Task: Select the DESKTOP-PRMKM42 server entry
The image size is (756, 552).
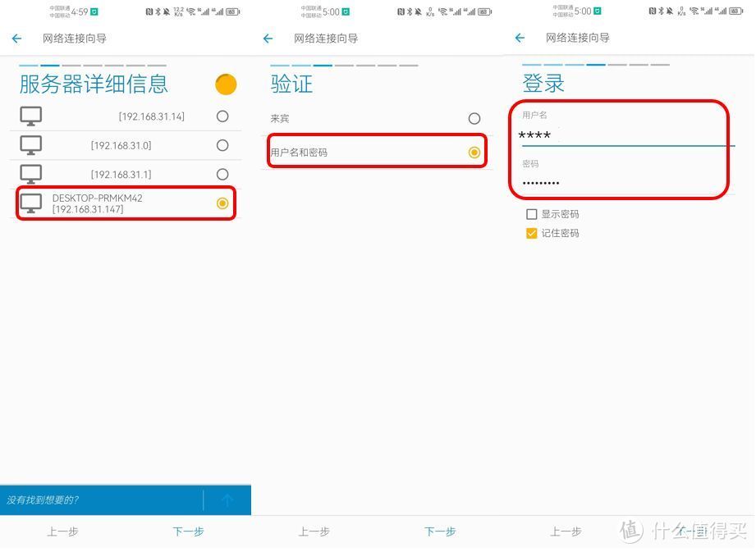Action: pyautogui.click(x=123, y=203)
